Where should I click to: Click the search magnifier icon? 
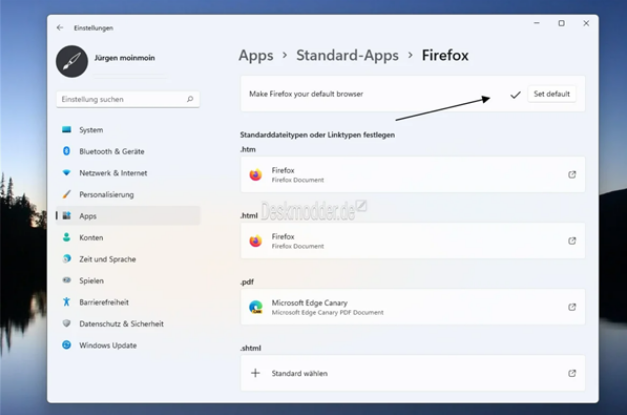190,99
